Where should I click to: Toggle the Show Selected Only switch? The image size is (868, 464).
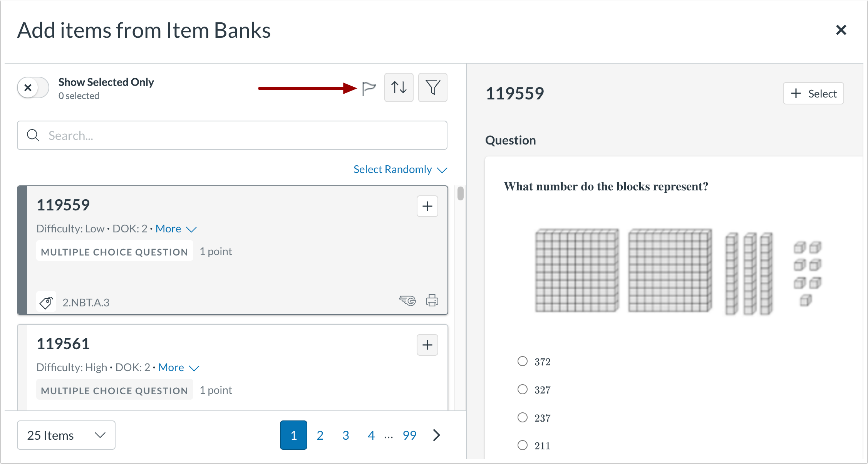tap(33, 88)
